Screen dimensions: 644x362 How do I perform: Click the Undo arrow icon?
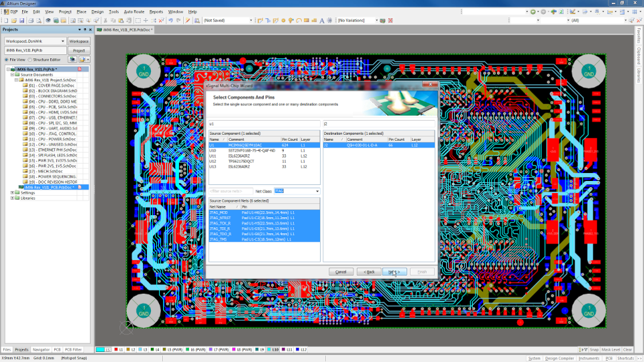point(170,20)
